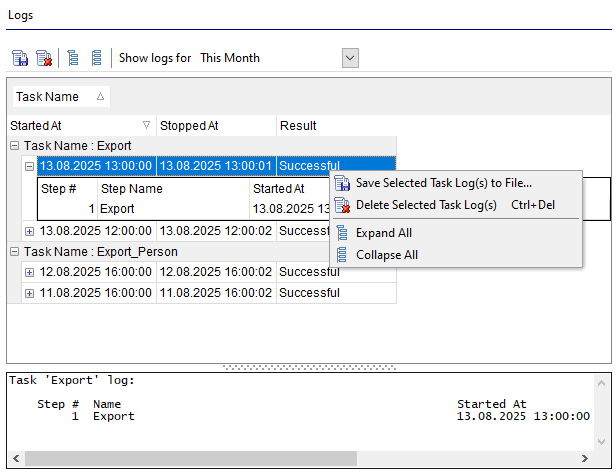
Task: Select the 13.08.2025 12:00:02 stopped cell
Action: click(216, 231)
